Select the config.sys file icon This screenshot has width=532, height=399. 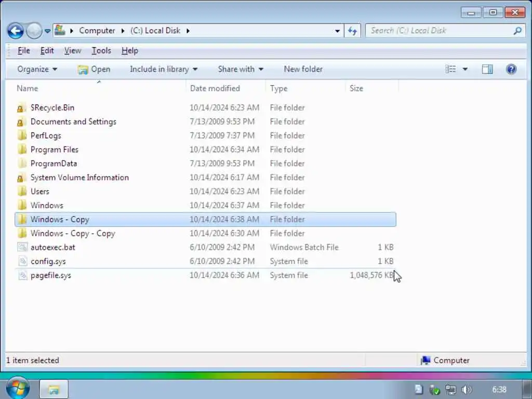click(22, 261)
